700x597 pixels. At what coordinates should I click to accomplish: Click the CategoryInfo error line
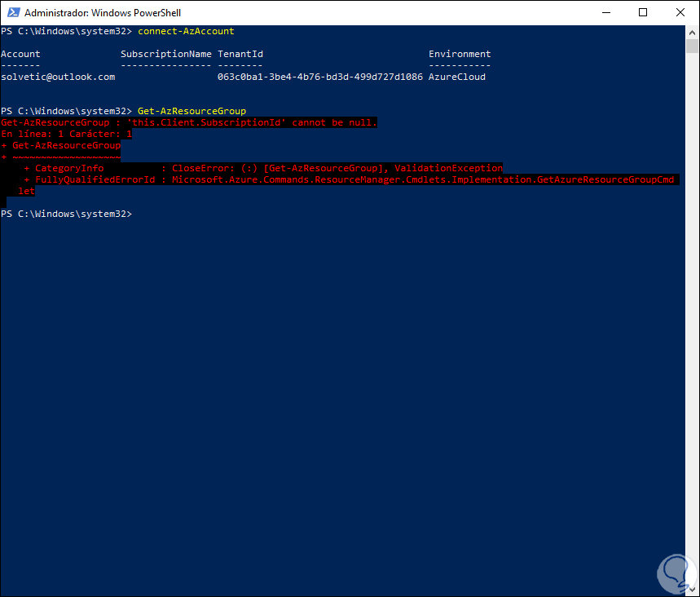pyautogui.click(x=263, y=168)
